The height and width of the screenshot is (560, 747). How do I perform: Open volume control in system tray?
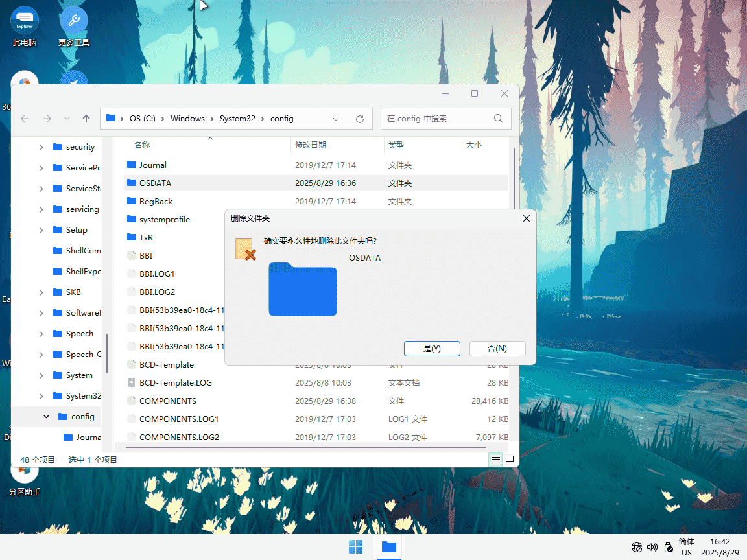click(x=652, y=547)
